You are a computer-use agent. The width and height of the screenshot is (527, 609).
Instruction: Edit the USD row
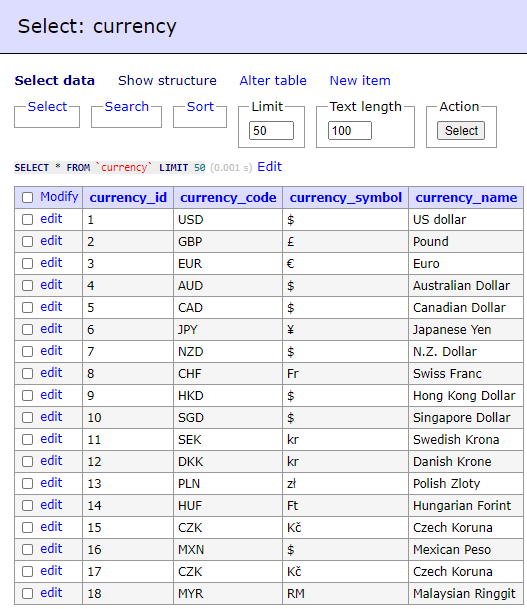pos(51,219)
